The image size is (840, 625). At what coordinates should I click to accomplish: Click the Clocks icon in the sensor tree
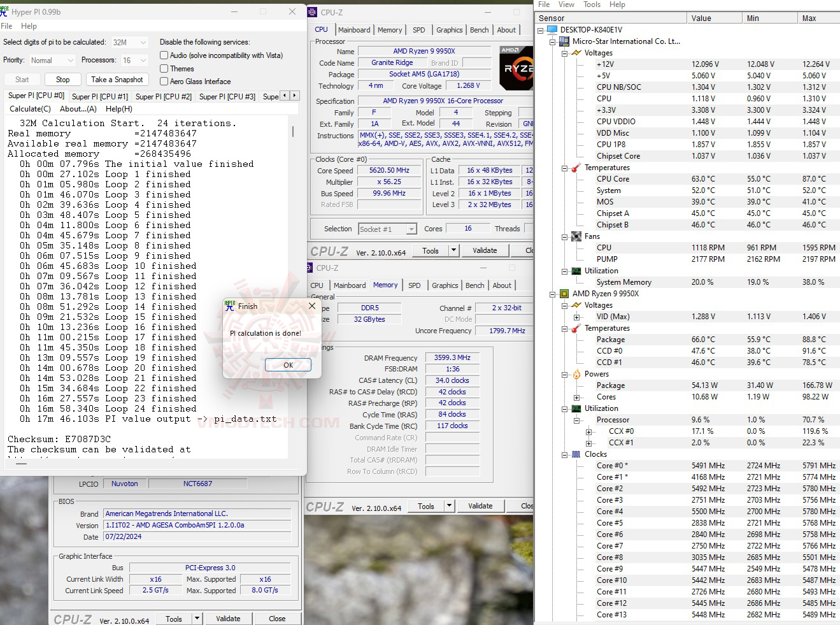tap(576, 454)
